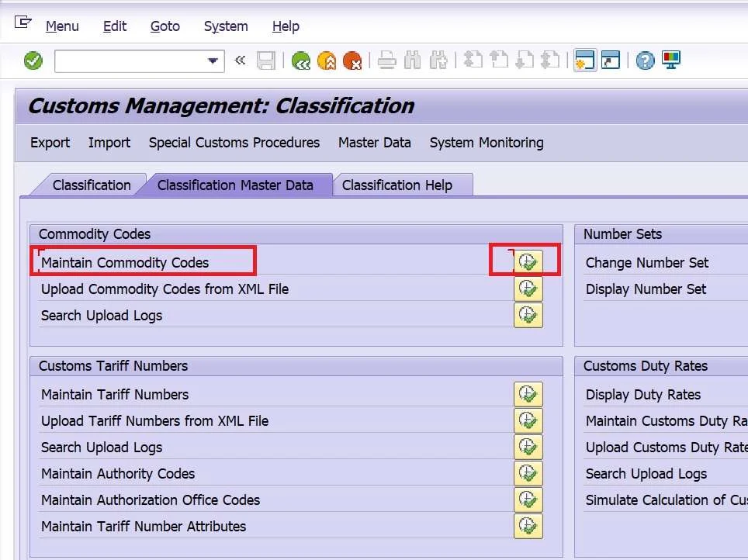This screenshot has width=748, height=560.
Task: Execute Maintain Authority Codes icon
Action: [x=528, y=473]
